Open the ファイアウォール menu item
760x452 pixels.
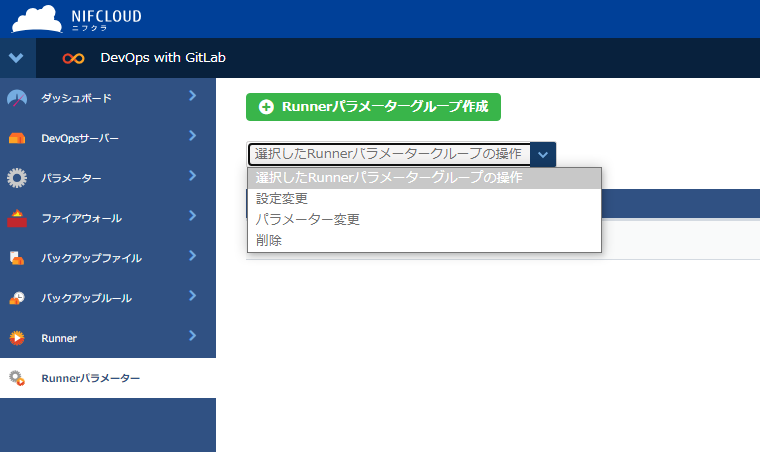(x=108, y=218)
